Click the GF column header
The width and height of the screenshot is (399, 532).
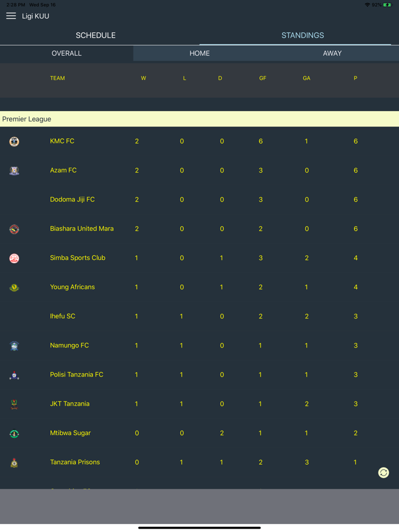(x=262, y=78)
